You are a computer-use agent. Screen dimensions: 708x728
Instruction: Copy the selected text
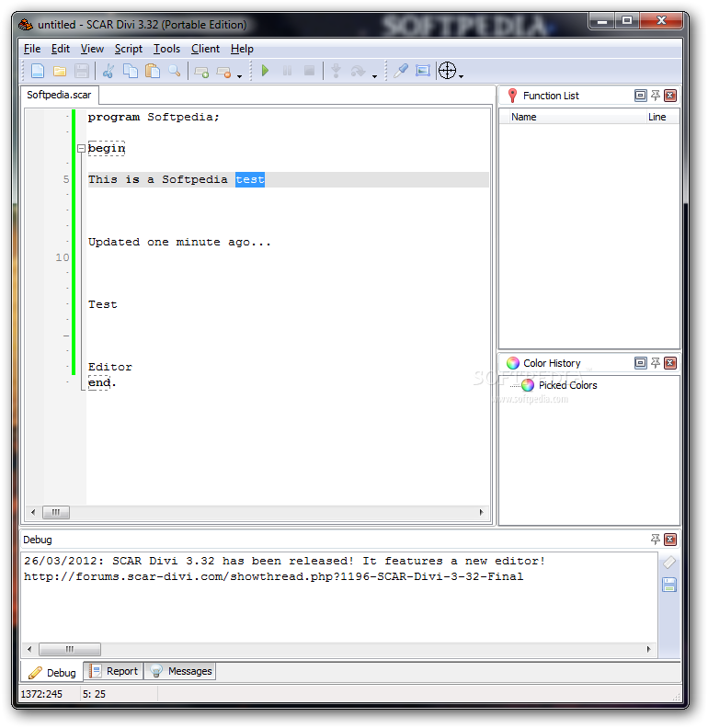click(x=131, y=71)
